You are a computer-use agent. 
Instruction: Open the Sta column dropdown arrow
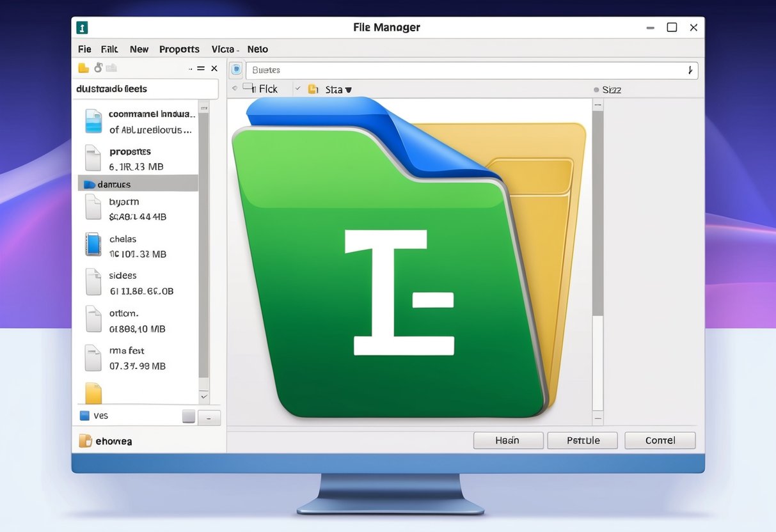point(349,90)
